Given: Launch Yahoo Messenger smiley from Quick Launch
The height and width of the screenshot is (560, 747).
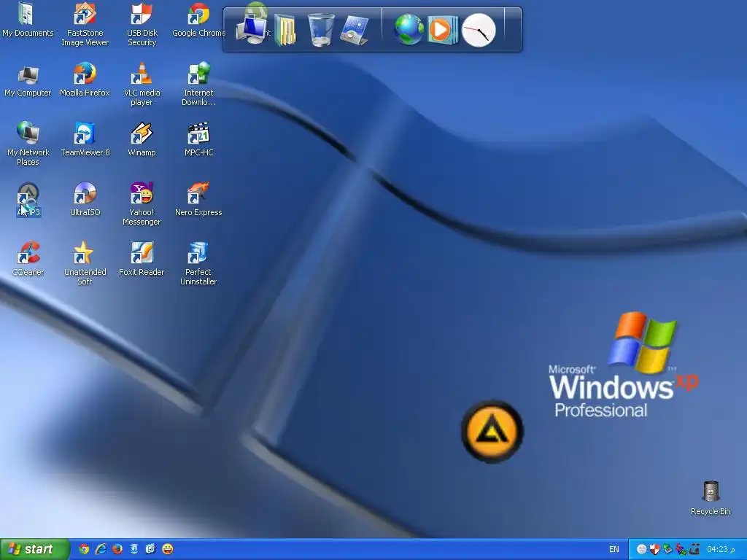Looking at the screenshot, I should (x=168, y=549).
